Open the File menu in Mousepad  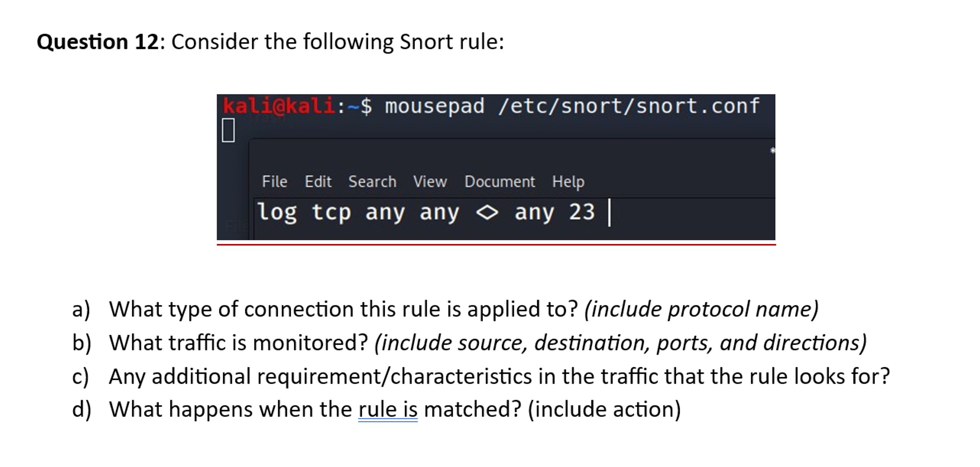[x=274, y=181]
